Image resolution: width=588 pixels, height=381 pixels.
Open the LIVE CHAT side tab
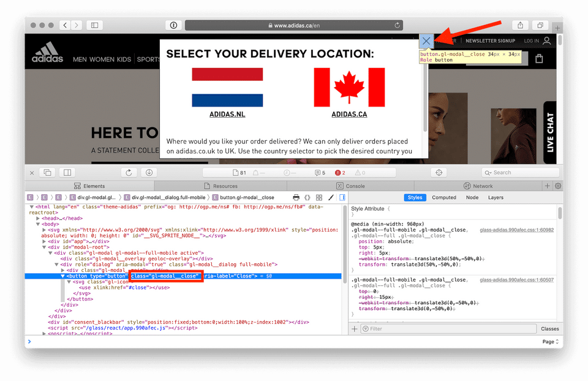point(550,132)
